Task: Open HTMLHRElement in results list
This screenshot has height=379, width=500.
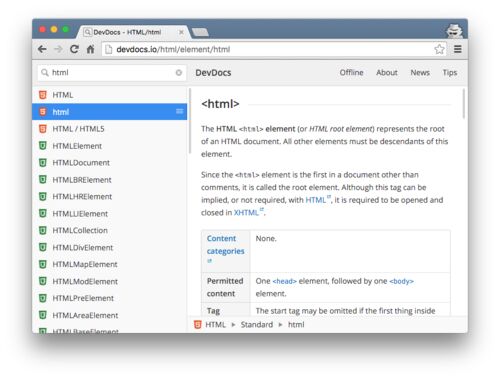Action: tap(109, 197)
